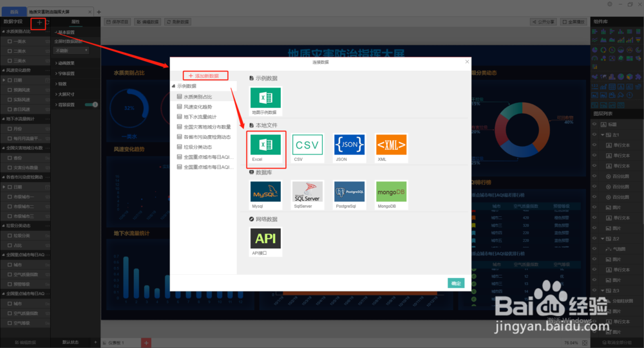The height and width of the screenshot is (348, 644).
Task: Click the fit-screen icon next to 76.04%
Action: [x=585, y=343]
